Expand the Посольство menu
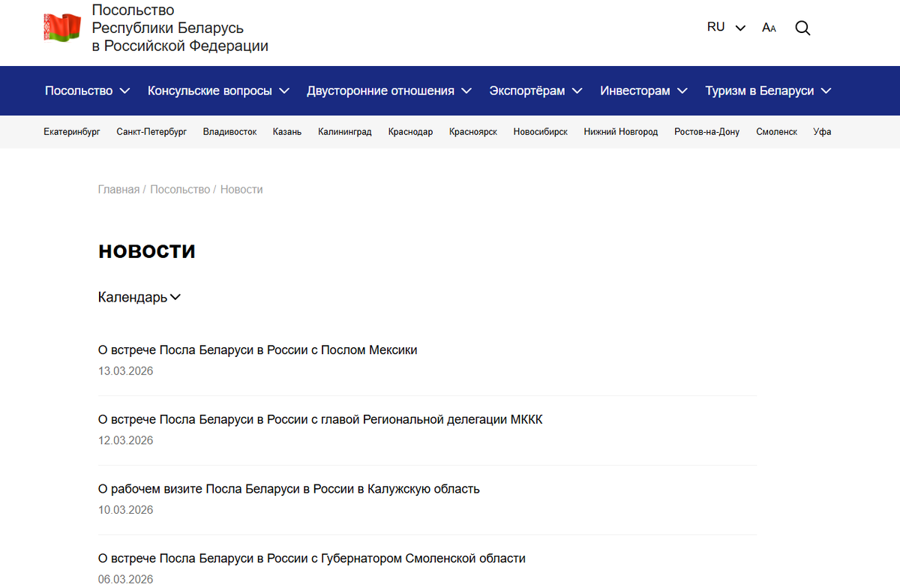Image resolution: width=900 pixels, height=588 pixels. [87, 91]
